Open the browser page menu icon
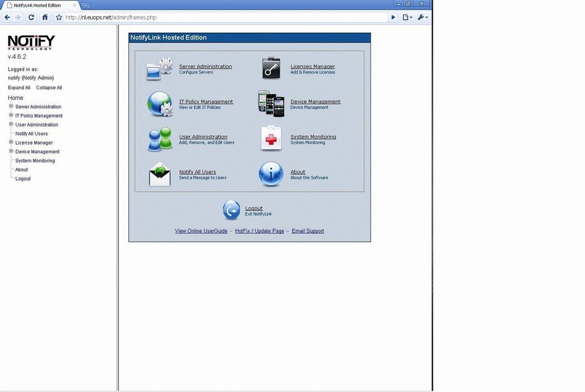The height and width of the screenshot is (392, 585). tap(408, 17)
